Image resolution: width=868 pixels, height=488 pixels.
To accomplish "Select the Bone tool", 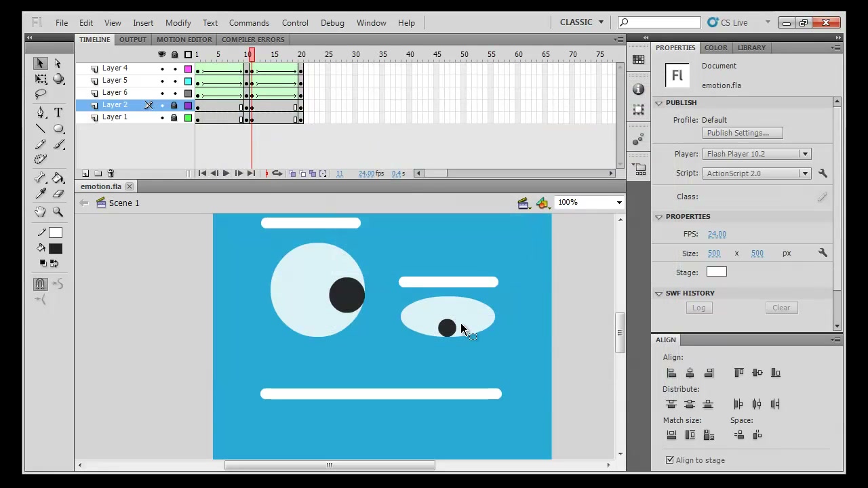I will [40, 178].
